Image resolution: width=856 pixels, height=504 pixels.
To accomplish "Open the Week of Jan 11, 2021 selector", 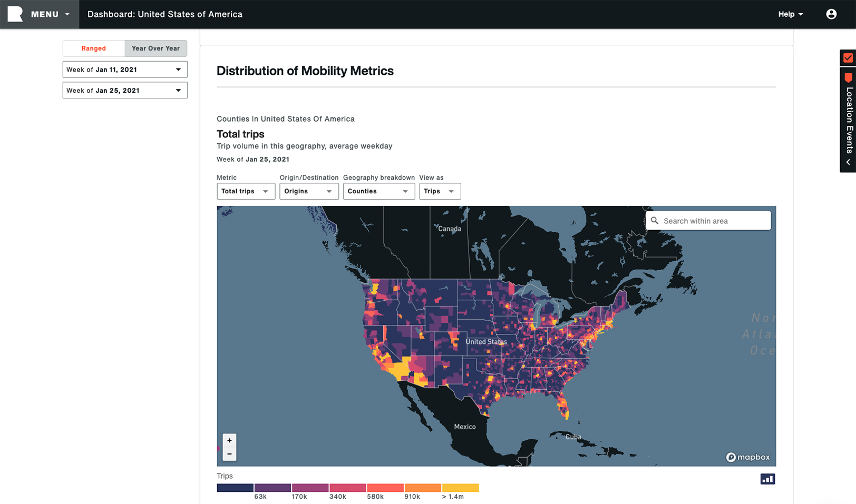I will 125,70.
